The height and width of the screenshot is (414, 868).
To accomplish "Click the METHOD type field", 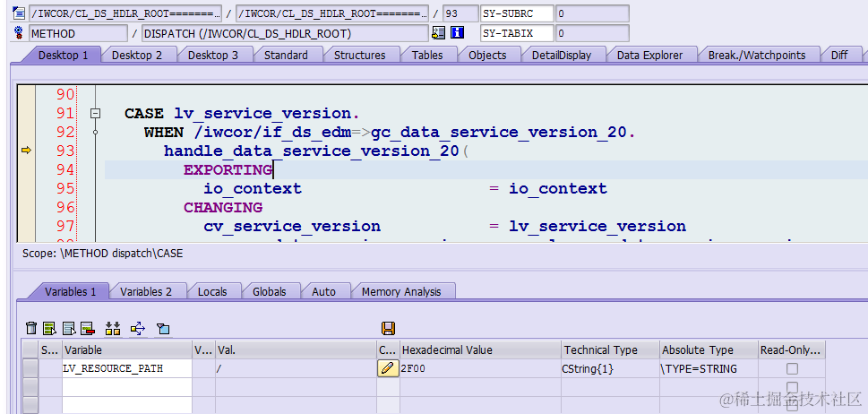I will pyautogui.click(x=78, y=33).
